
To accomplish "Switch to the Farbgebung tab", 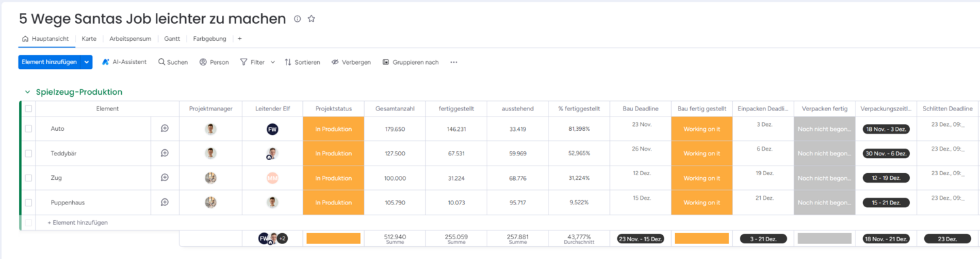I will pos(210,39).
